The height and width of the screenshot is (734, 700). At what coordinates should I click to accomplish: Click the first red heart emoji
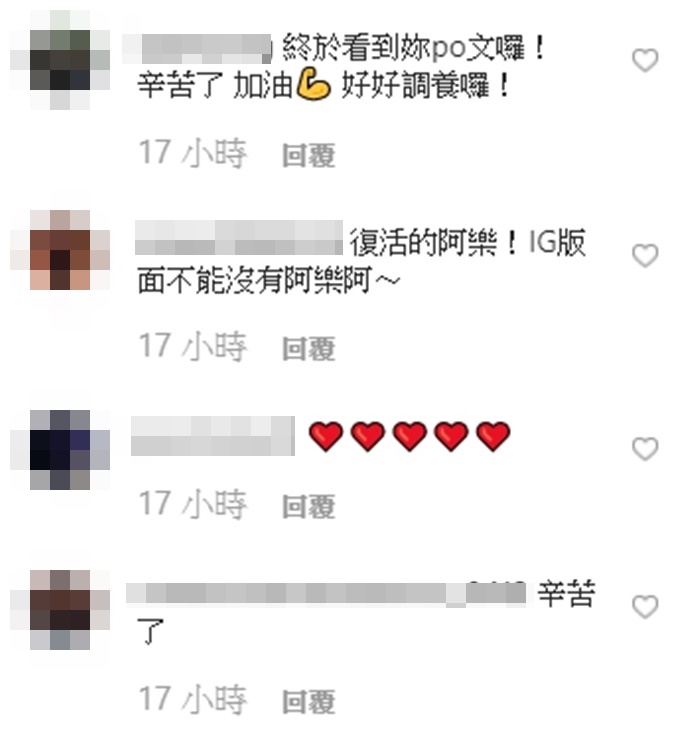326,436
